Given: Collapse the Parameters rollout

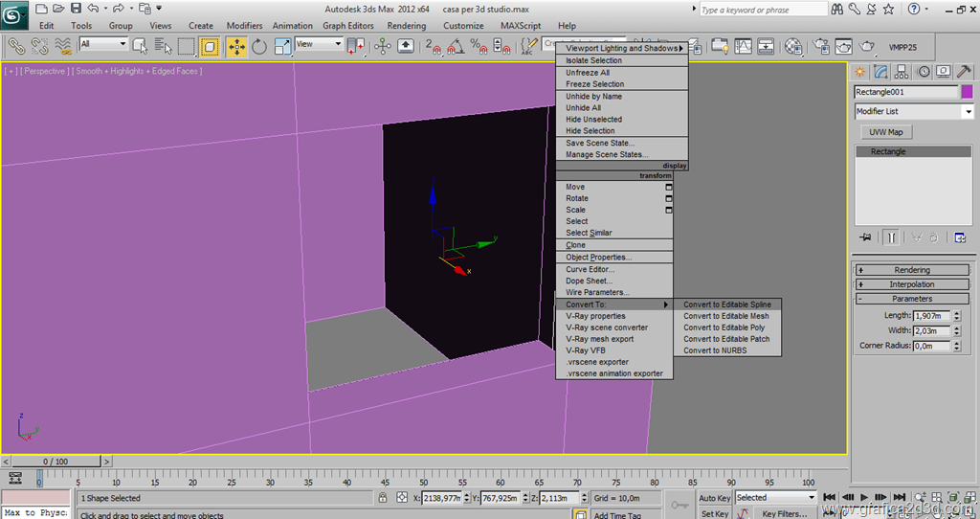Looking at the screenshot, I should 911,299.
